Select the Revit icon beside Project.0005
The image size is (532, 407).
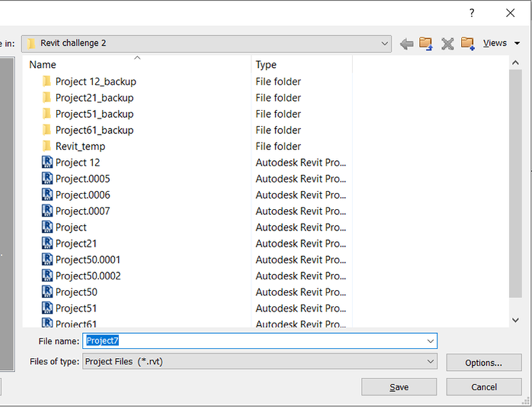pos(47,178)
